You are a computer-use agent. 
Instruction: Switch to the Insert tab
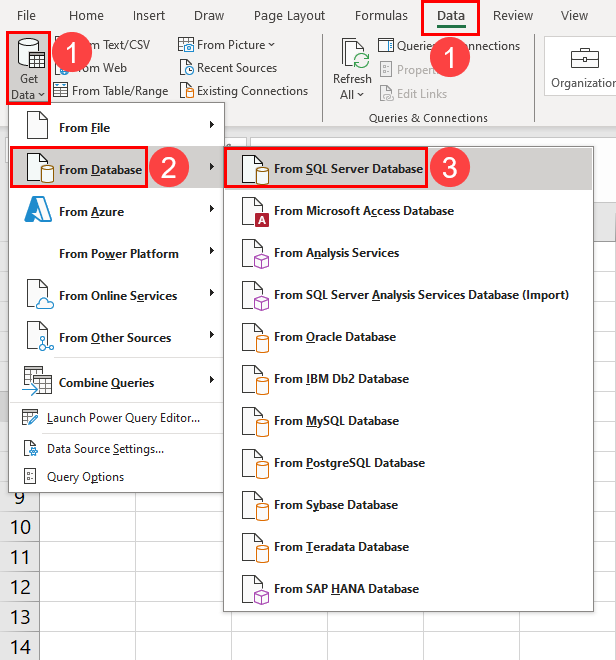point(149,16)
